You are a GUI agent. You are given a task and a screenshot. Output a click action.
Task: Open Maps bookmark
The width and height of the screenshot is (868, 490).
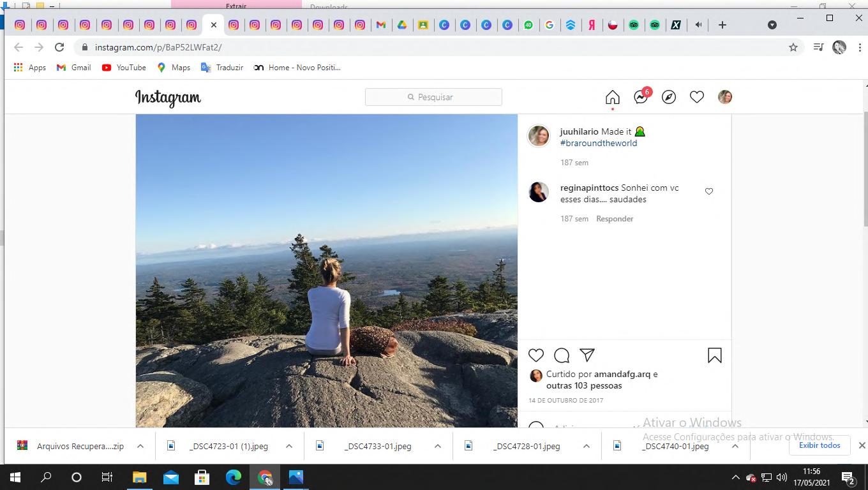[174, 68]
